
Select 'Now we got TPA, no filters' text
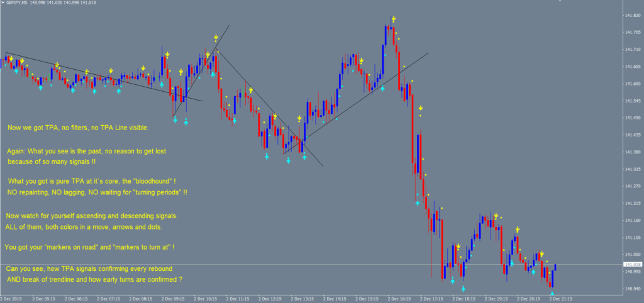click(x=78, y=128)
